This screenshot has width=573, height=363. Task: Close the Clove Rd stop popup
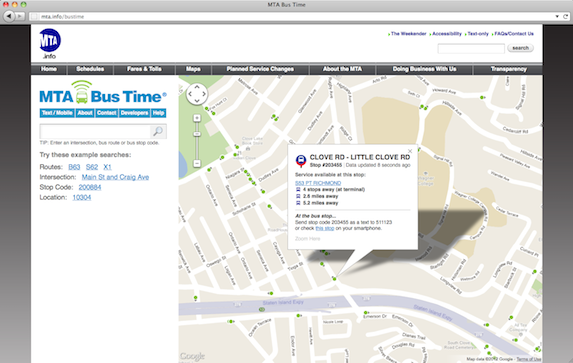point(410,151)
